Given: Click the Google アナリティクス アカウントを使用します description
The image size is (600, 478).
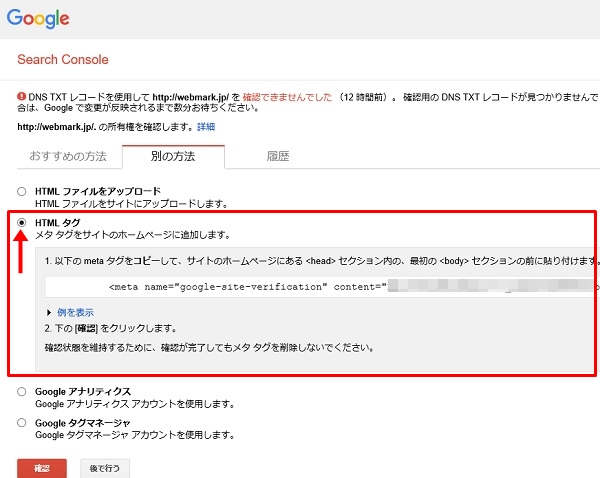Looking at the screenshot, I should [x=135, y=404].
